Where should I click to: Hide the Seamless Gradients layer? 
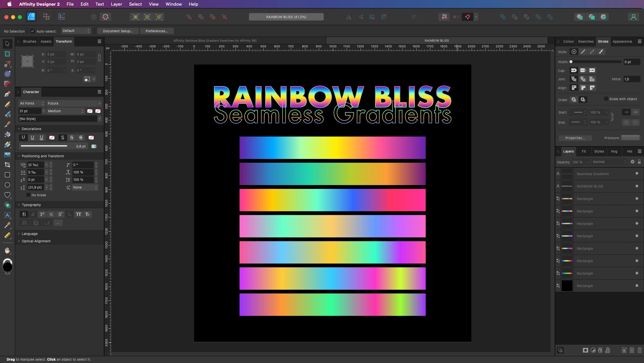pos(637,174)
